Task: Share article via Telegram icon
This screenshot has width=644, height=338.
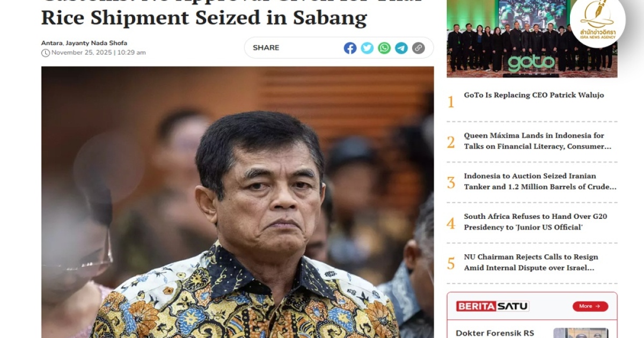Action: (401, 48)
